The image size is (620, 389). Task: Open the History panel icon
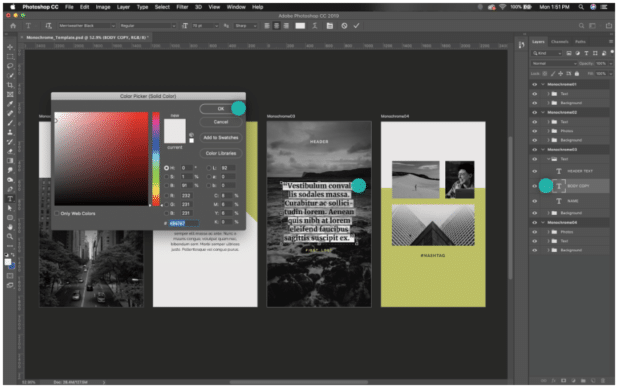[522, 45]
